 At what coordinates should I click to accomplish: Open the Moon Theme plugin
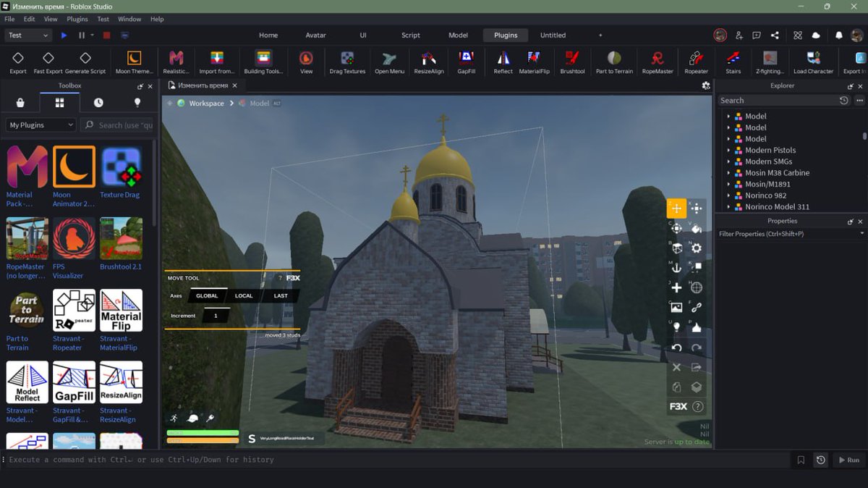pyautogui.click(x=134, y=62)
